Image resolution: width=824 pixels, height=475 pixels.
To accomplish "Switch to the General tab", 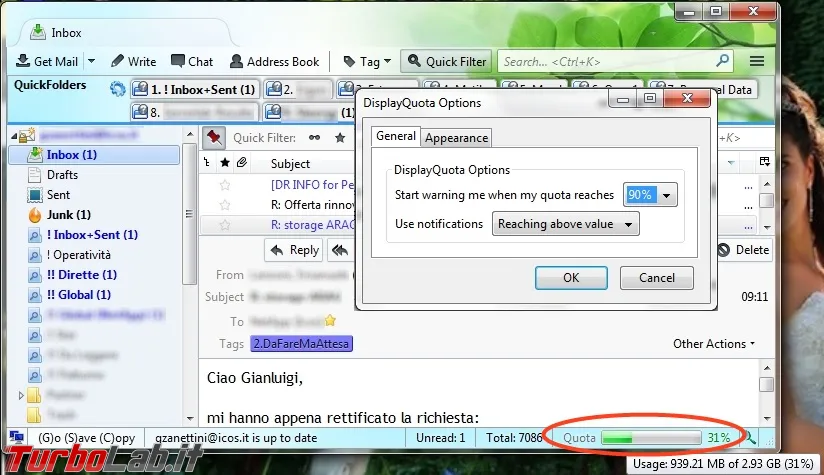I will [396, 136].
